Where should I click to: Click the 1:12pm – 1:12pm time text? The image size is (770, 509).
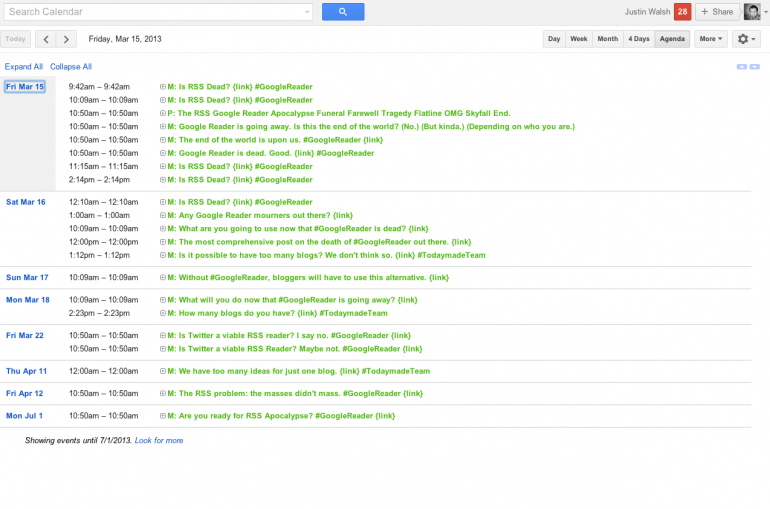(x=99, y=255)
